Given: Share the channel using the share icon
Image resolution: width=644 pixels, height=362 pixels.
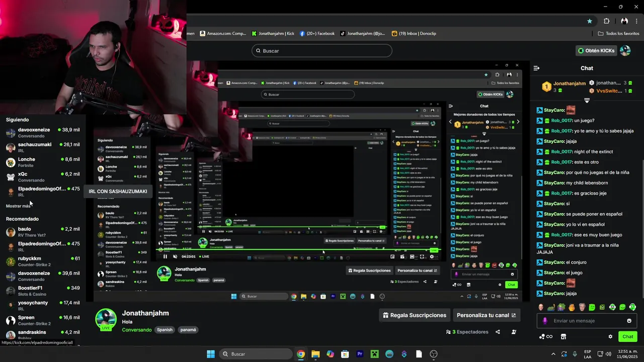Looking at the screenshot, I should pyautogui.click(x=498, y=332).
